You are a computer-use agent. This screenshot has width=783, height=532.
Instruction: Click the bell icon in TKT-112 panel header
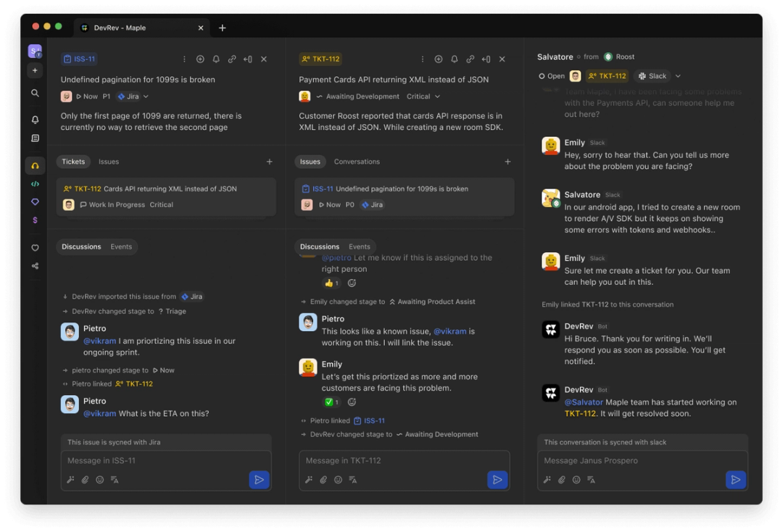pos(455,59)
